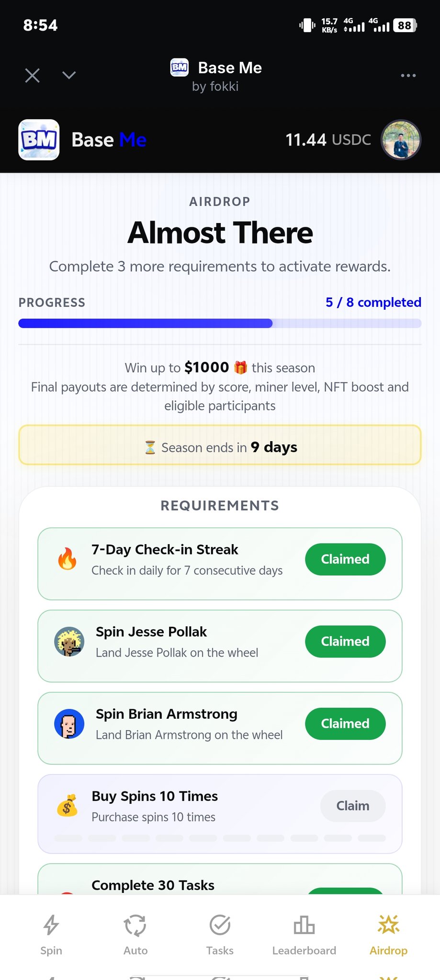Screen dimensions: 440x980
Task: Switch to the Auto spin tab
Action: (135, 925)
